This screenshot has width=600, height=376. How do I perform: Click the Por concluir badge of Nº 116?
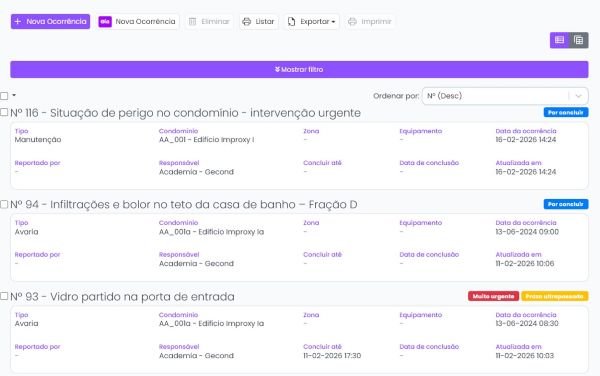[566, 112]
